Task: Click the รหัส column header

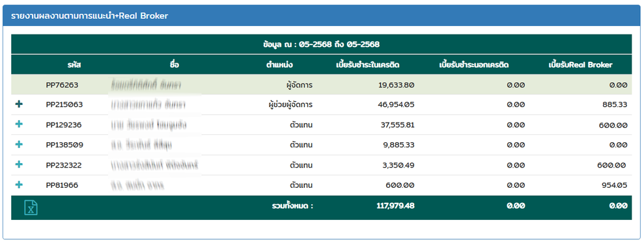Action: click(74, 65)
